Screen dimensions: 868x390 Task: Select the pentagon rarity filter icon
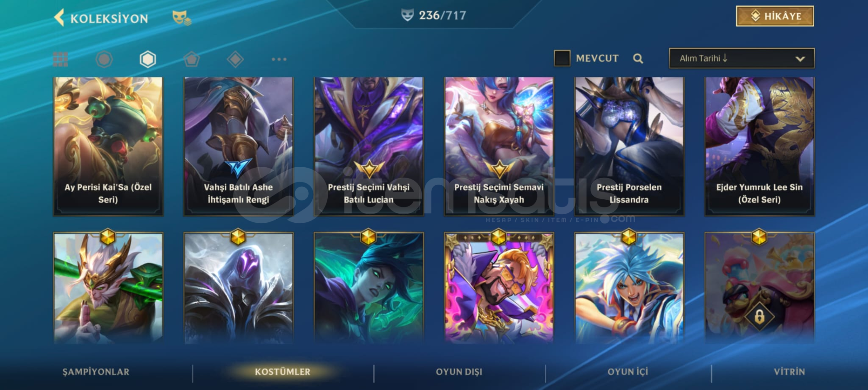(x=192, y=59)
